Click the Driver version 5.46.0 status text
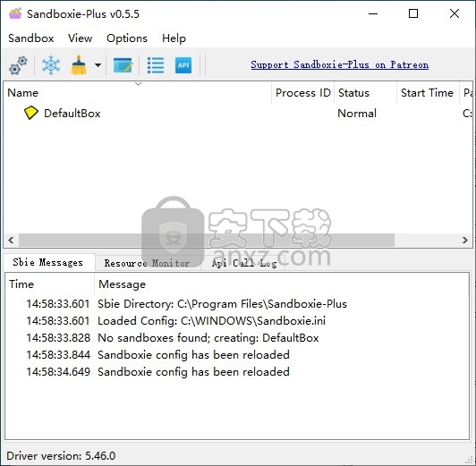The height and width of the screenshot is (466, 476). [61, 455]
